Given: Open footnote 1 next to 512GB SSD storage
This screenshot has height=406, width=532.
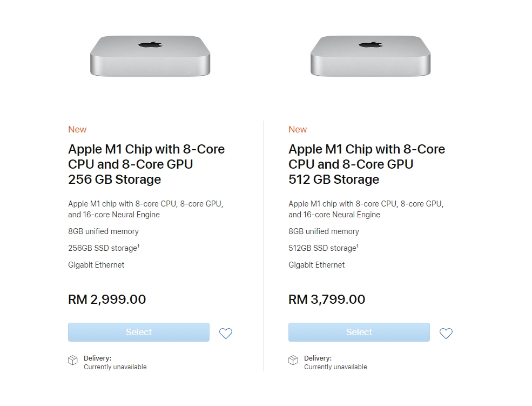Looking at the screenshot, I should pos(358,246).
